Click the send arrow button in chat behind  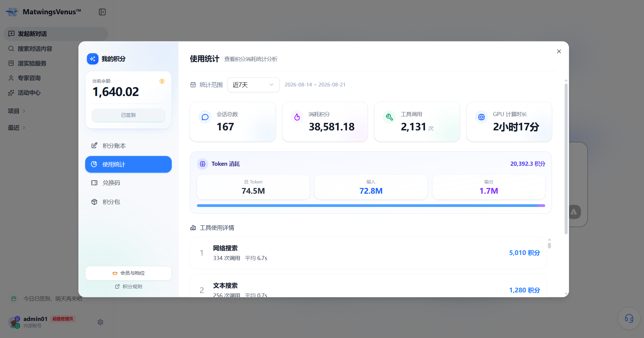(x=574, y=212)
